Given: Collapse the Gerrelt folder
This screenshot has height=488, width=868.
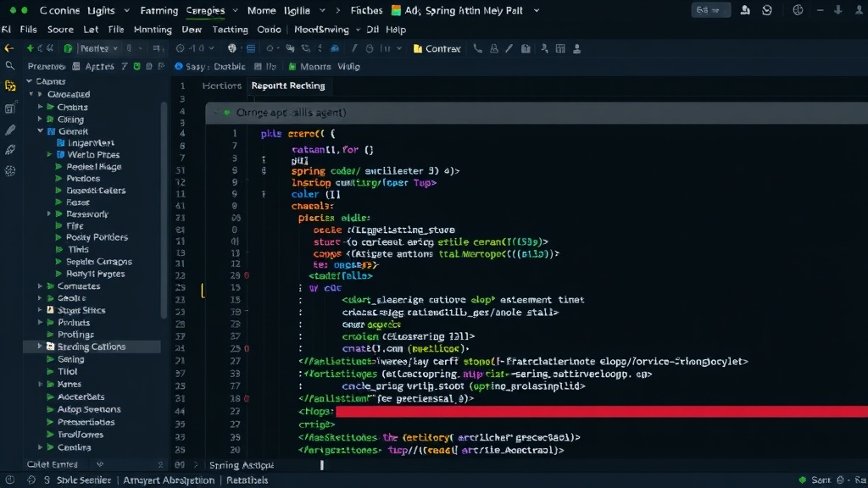Looking at the screenshot, I should click(40, 131).
